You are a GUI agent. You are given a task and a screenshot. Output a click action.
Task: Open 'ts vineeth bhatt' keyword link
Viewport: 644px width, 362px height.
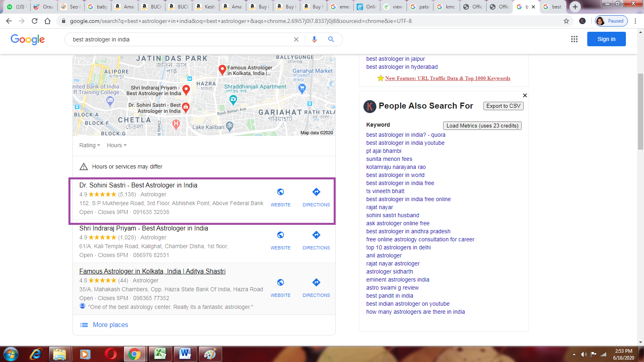385,191
